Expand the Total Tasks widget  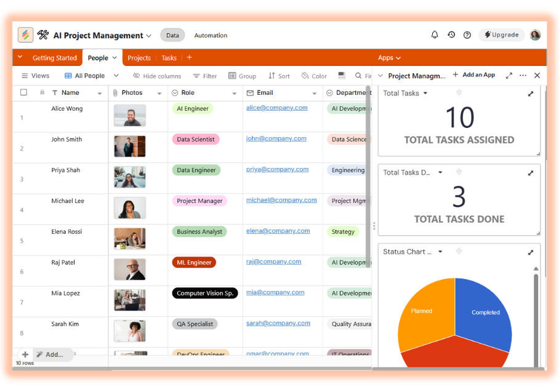[x=531, y=94]
